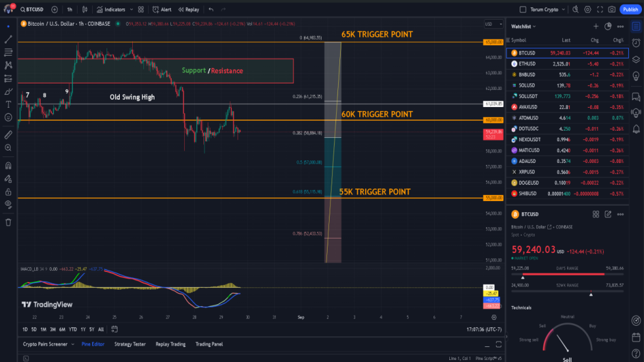The width and height of the screenshot is (644, 362).
Task: Open the Torum Crypto layout menu
Action: coord(547,9)
